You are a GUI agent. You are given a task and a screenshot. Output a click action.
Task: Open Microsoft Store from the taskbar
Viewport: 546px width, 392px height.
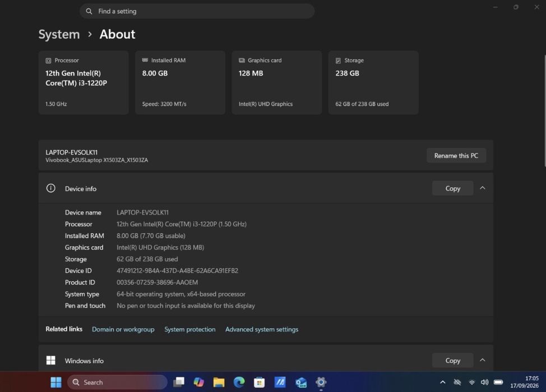point(259,382)
